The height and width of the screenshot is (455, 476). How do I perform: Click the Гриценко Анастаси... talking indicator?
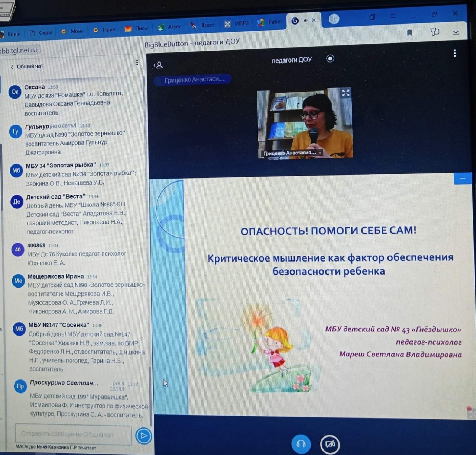(192, 80)
